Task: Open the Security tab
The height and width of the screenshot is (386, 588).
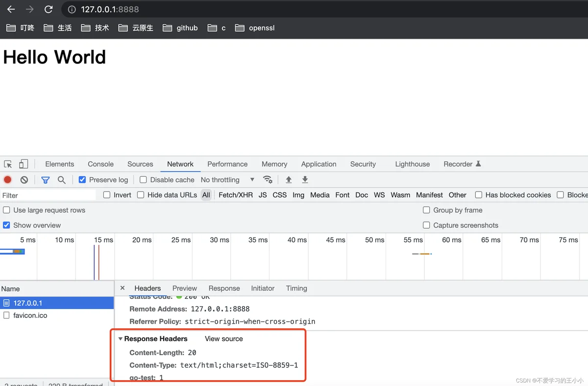Action: coord(363,164)
